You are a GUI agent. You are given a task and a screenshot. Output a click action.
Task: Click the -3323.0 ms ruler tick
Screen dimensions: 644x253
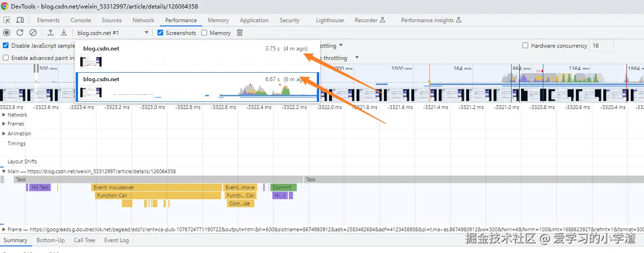pos(152,107)
